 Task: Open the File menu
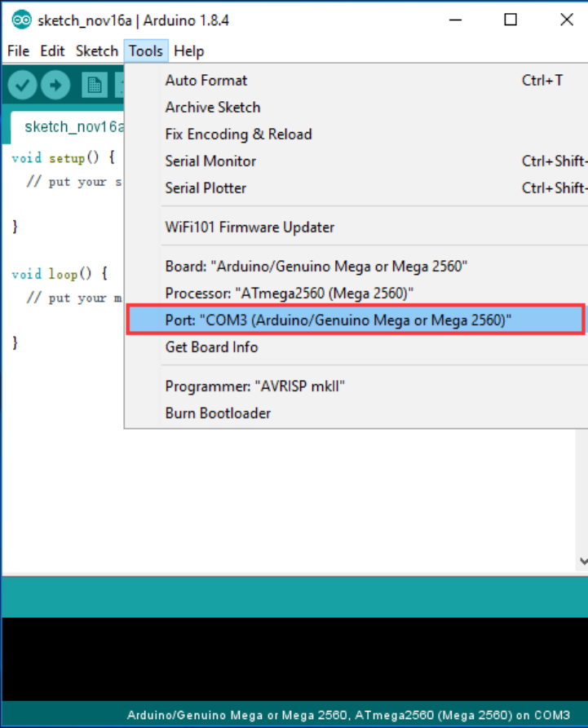pyautogui.click(x=18, y=51)
